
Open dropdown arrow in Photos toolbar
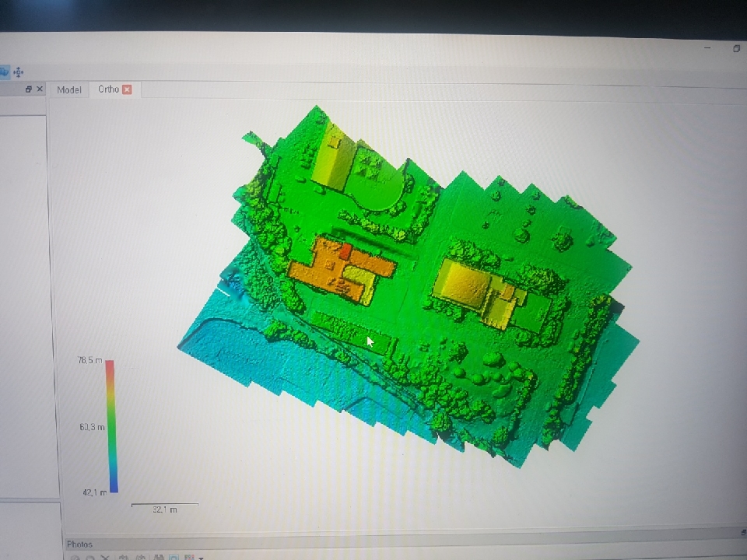201,558
